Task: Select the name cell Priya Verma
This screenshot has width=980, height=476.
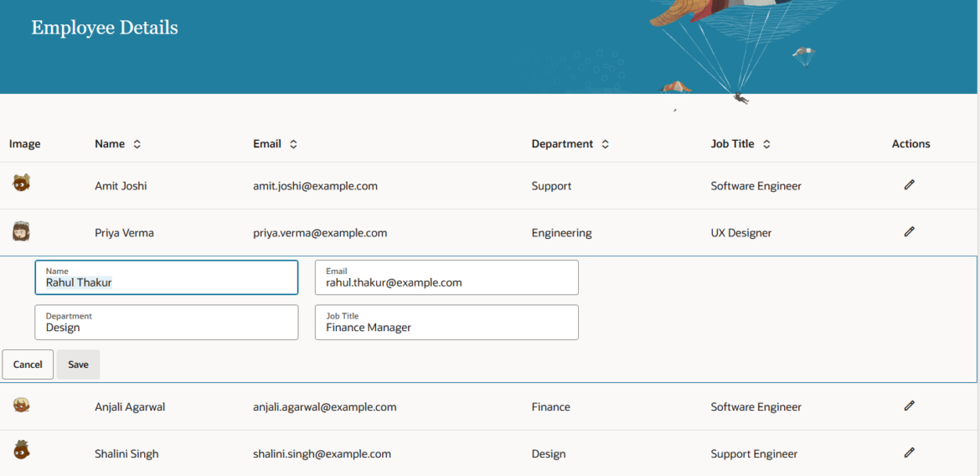Action: click(124, 233)
